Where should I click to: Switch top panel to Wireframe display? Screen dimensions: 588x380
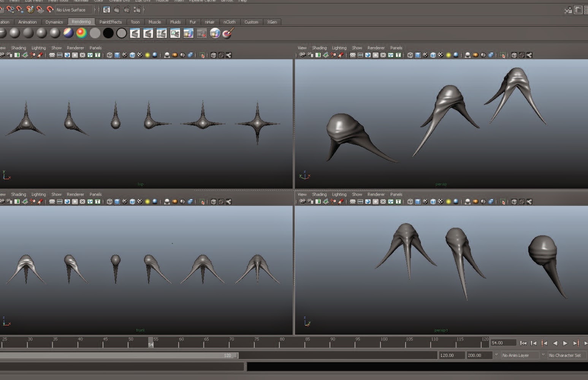coord(109,55)
